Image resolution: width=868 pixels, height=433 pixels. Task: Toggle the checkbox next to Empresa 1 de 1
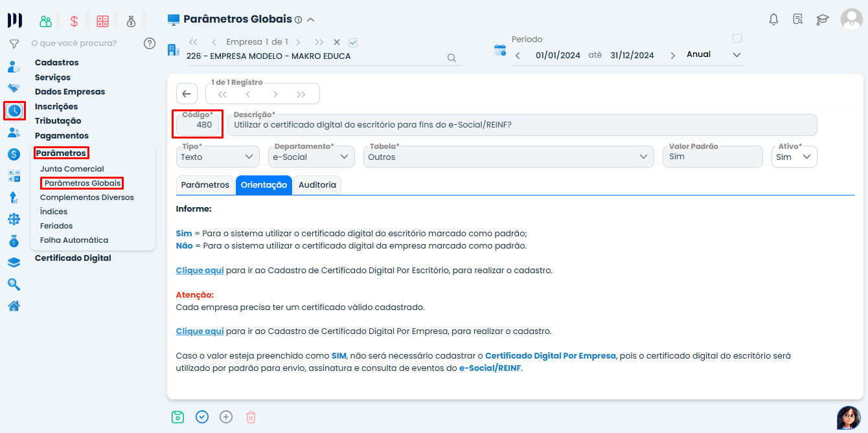(353, 43)
